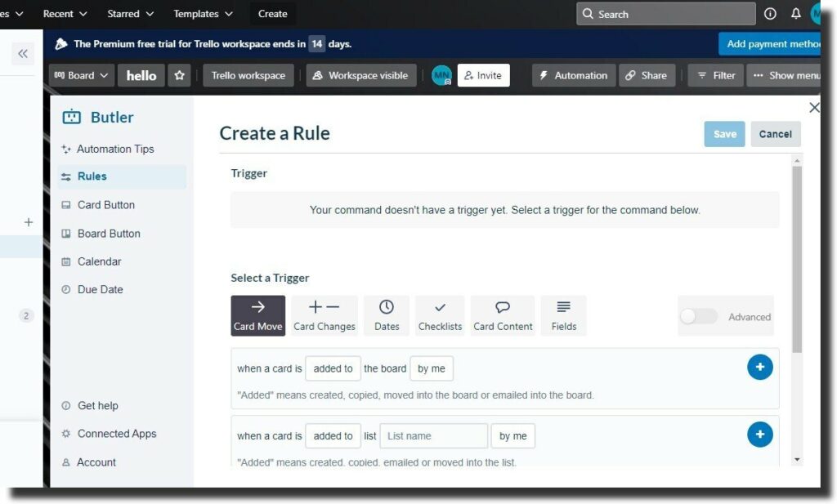Toggle the Advanced switch
This screenshot has height=504, width=837.
click(698, 316)
